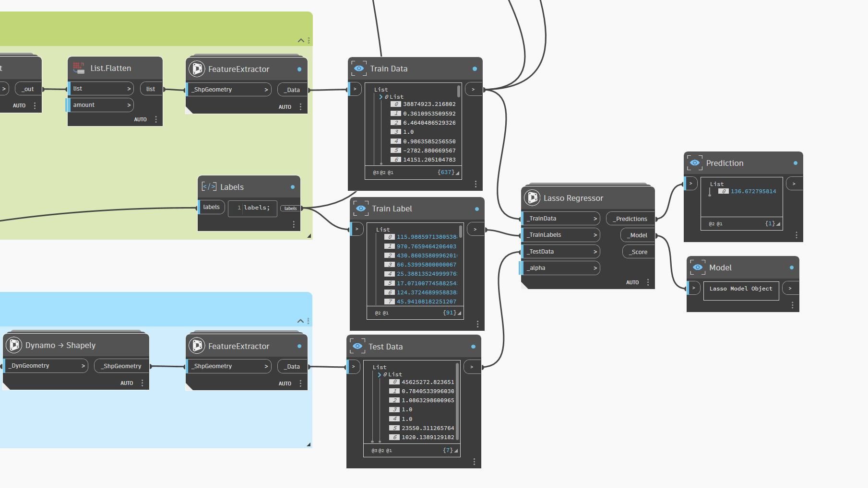The width and height of the screenshot is (868, 488).
Task: Open Prediction node options menu dots
Action: [x=796, y=235]
